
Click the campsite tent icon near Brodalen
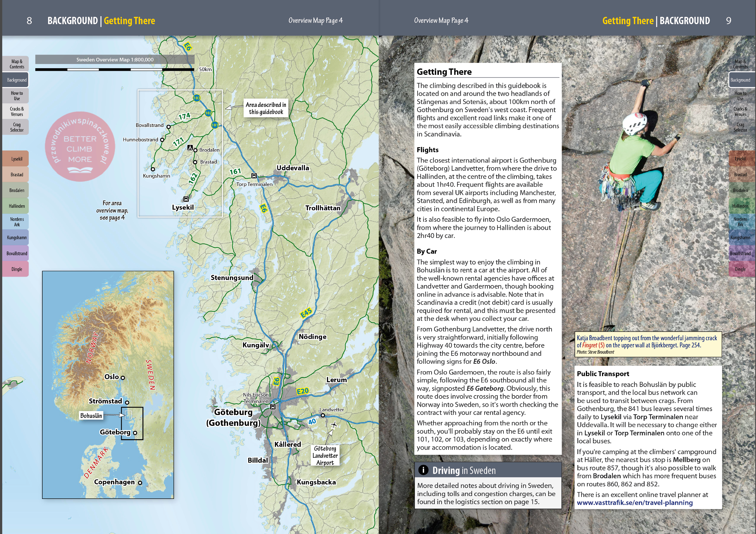pyautogui.click(x=190, y=148)
